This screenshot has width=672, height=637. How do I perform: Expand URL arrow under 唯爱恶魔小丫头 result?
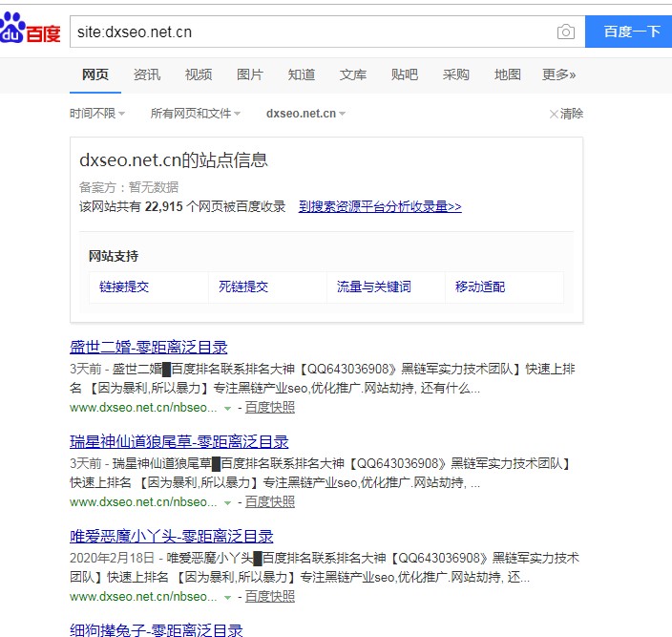coord(227,598)
